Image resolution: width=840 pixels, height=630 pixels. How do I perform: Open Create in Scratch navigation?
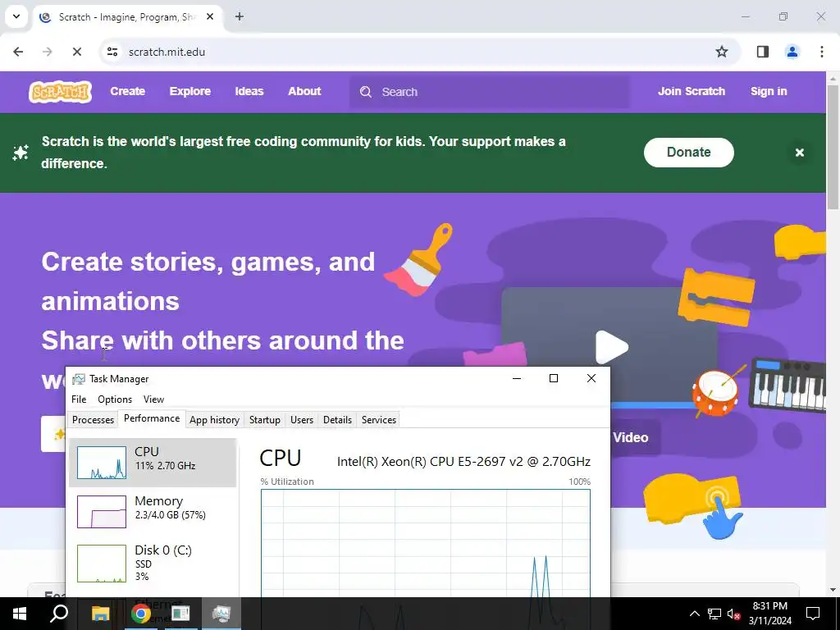[127, 92]
